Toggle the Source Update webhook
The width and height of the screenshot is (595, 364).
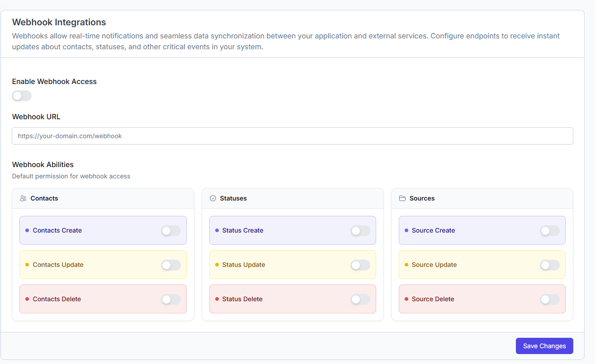(550, 265)
